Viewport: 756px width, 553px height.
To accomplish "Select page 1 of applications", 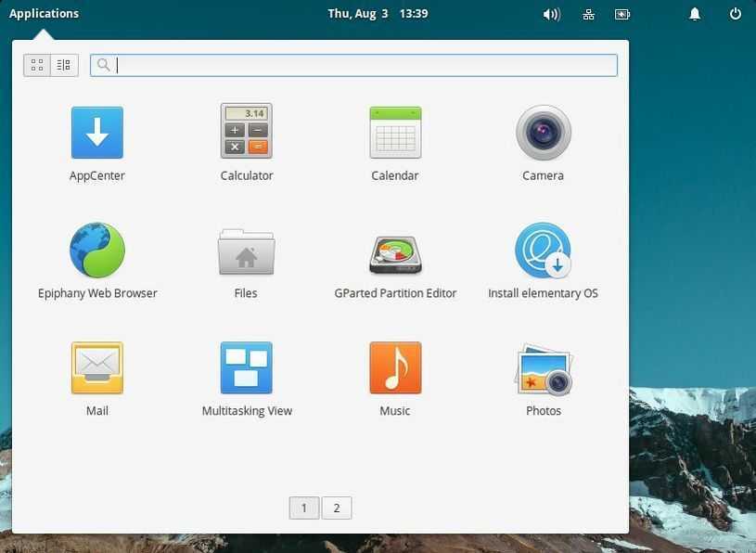I will (304, 508).
